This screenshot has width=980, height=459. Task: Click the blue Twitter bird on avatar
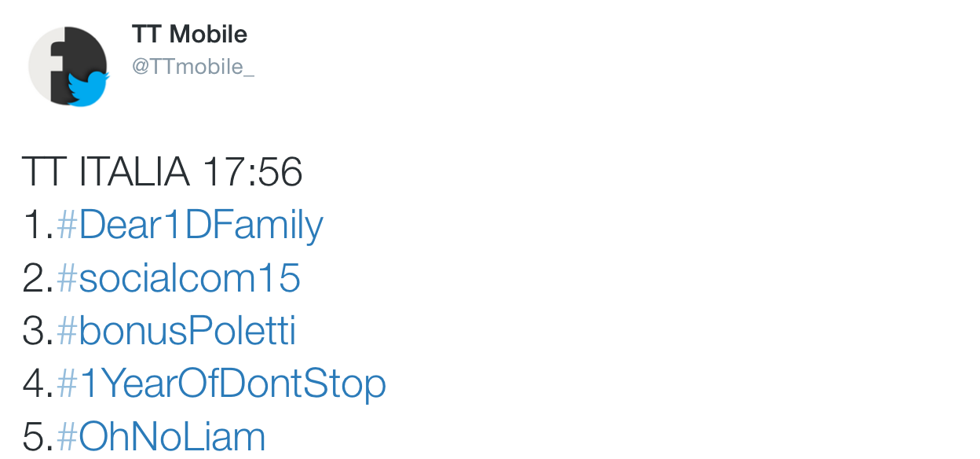coord(87,89)
